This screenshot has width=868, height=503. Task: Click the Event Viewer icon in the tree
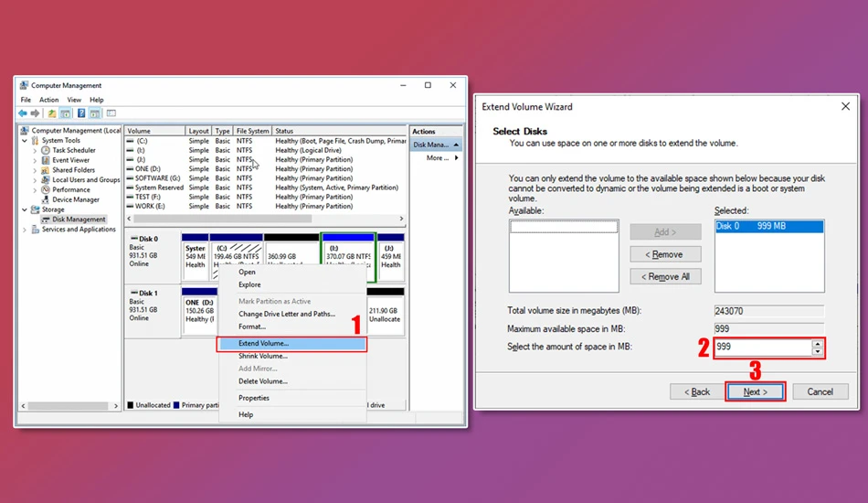coord(46,160)
